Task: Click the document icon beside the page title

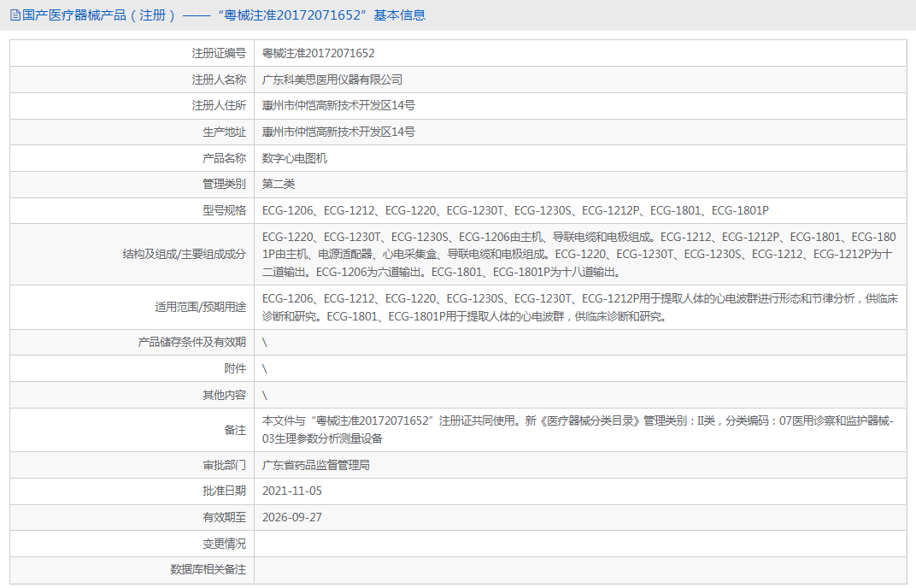Action: (15, 15)
